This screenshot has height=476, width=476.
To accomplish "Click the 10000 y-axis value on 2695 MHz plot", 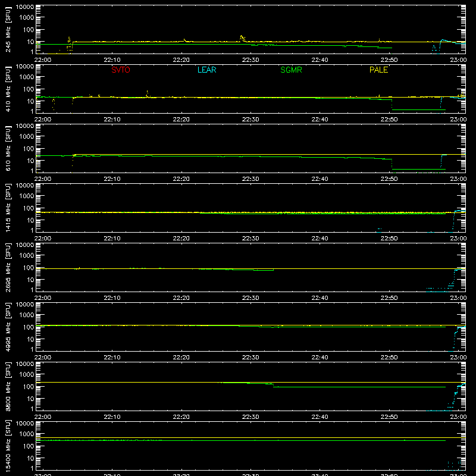I will point(25,245).
